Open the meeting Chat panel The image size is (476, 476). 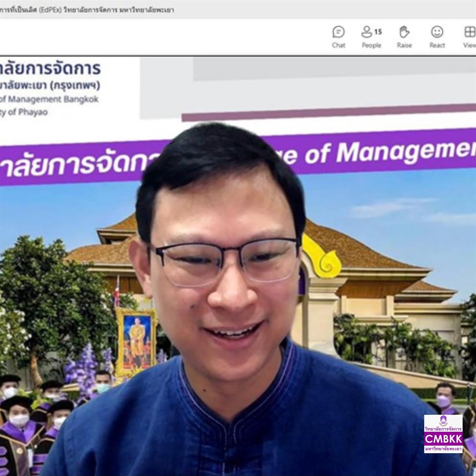[x=338, y=37]
